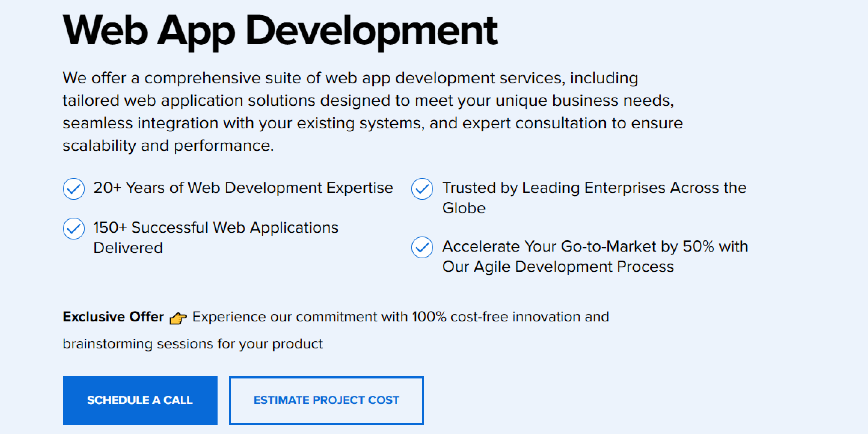Screen dimensions: 868x434
Task: Click the checkmark beside 20+ Years of Expertise
Action: tap(74, 189)
